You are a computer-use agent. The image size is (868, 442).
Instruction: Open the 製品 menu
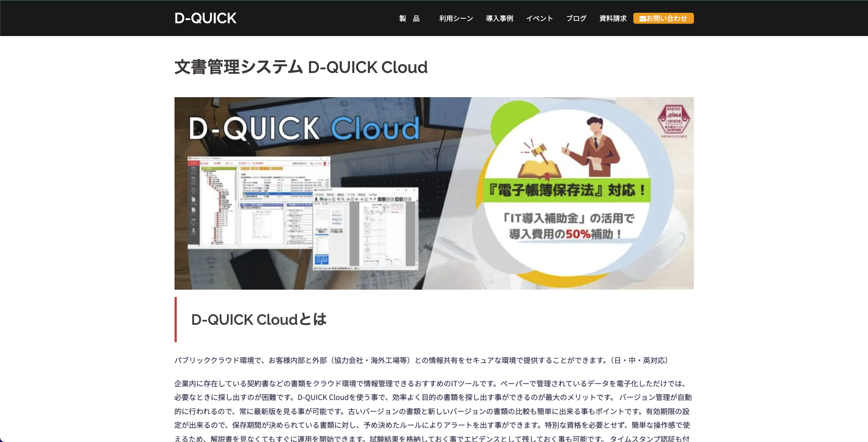coord(409,19)
